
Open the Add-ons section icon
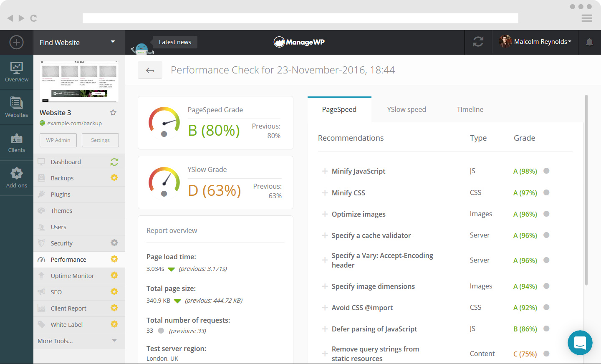coord(17,177)
